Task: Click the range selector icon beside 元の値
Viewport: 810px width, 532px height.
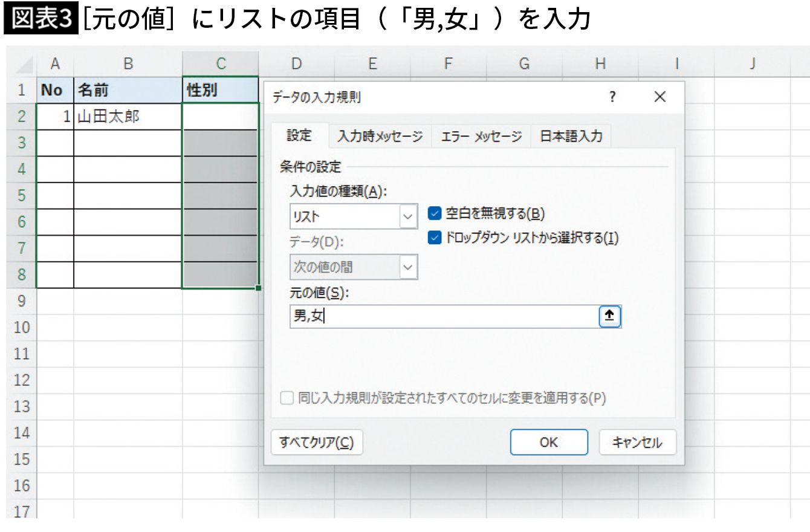Action: click(610, 317)
